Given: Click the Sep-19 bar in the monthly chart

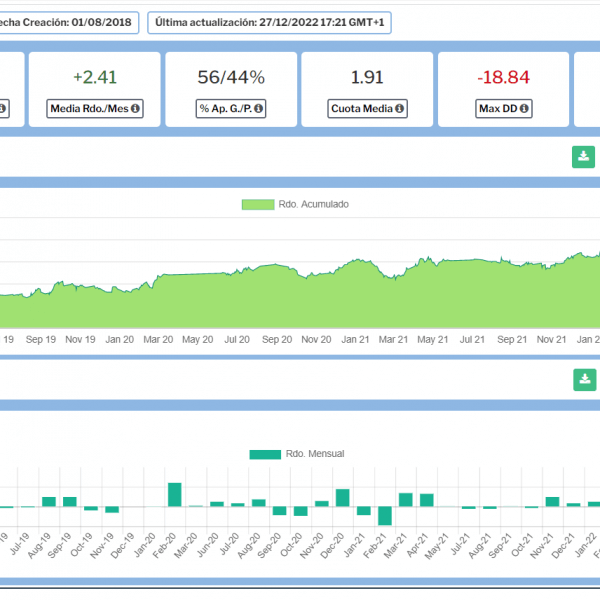Looking at the screenshot, I should point(70,502).
